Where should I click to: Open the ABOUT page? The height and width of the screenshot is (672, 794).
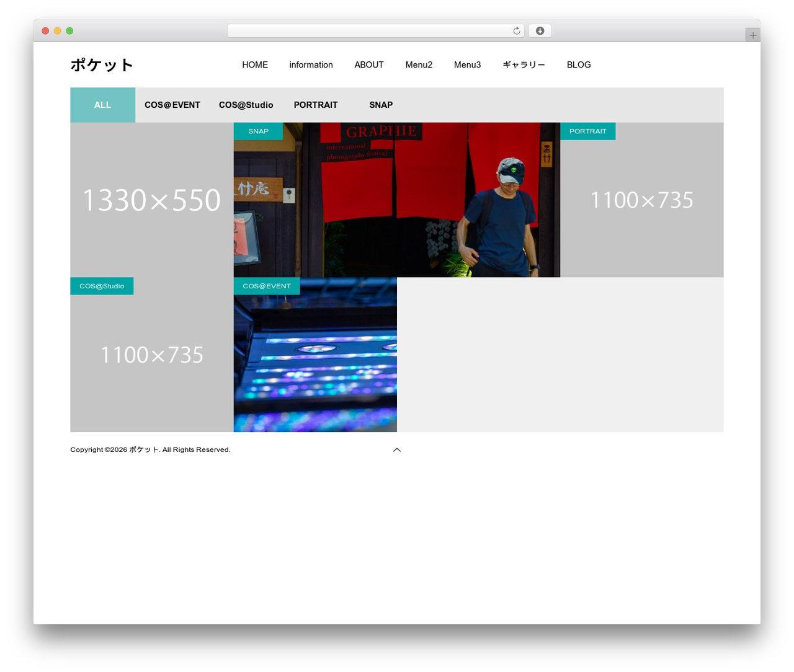tap(369, 65)
